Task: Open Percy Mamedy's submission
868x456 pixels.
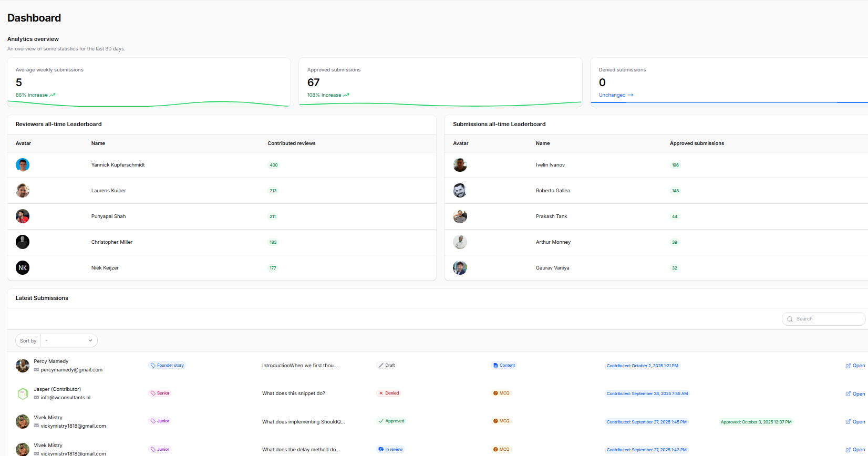Action: pos(855,366)
